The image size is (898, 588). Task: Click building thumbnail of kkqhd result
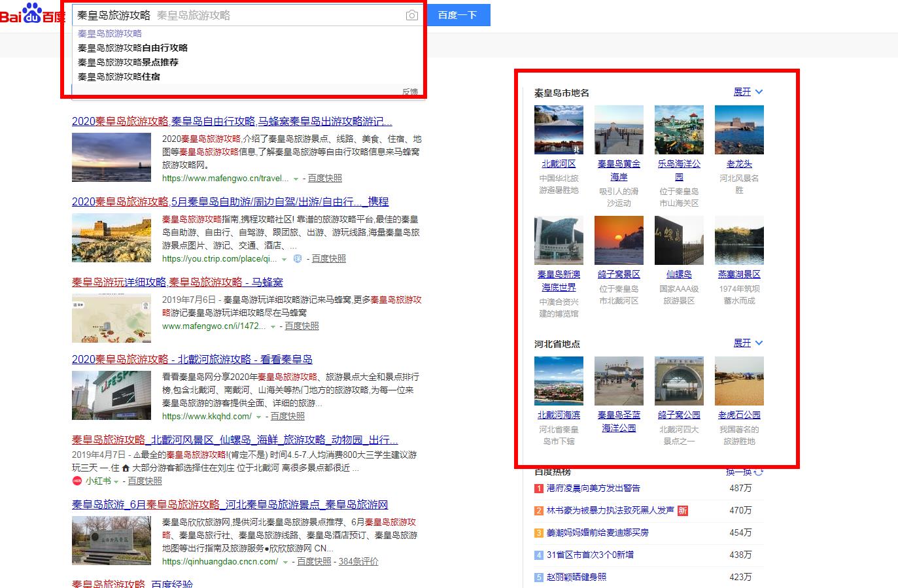(111, 396)
